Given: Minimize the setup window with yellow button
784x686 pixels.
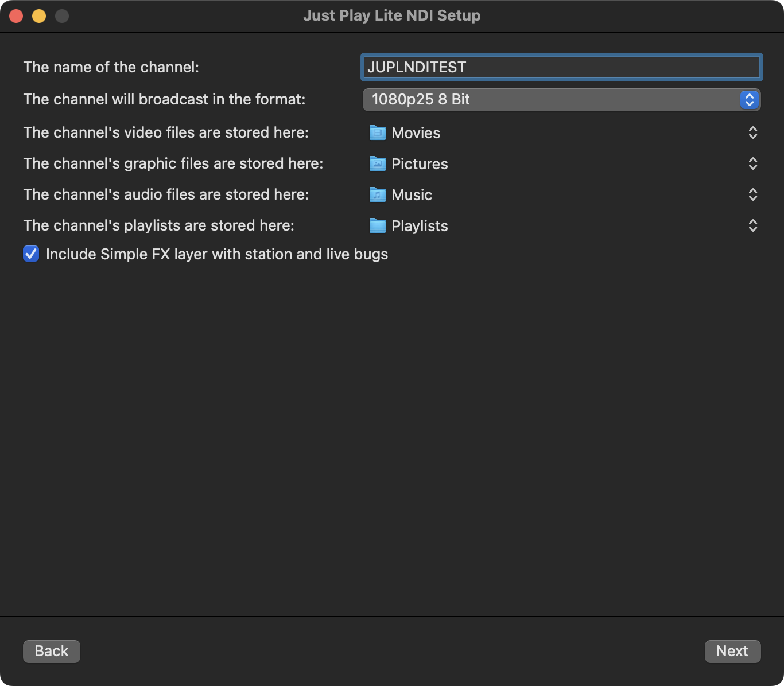Looking at the screenshot, I should pyautogui.click(x=39, y=16).
